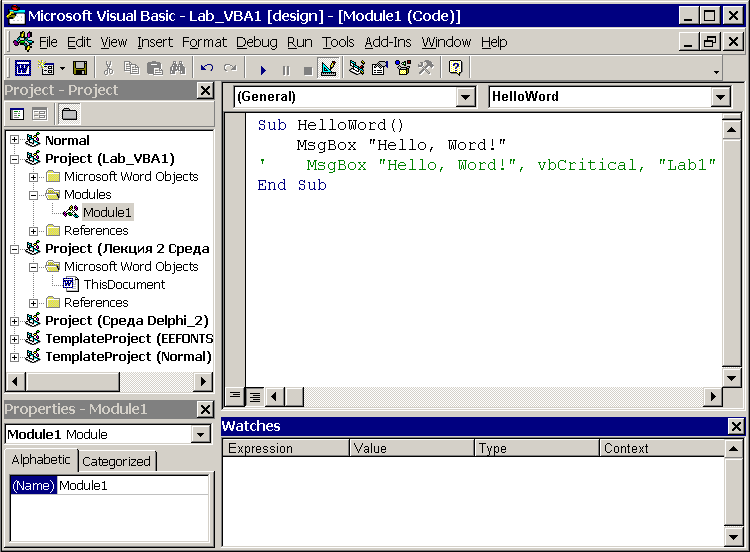Open the Debug menu
This screenshot has width=750, height=552.
pyautogui.click(x=257, y=42)
